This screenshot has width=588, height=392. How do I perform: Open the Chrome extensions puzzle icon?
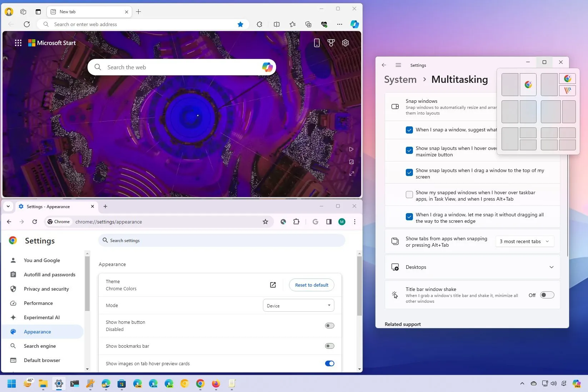click(x=296, y=222)
